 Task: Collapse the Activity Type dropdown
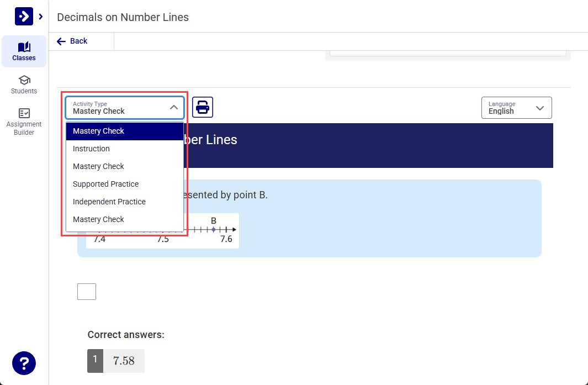173,108
